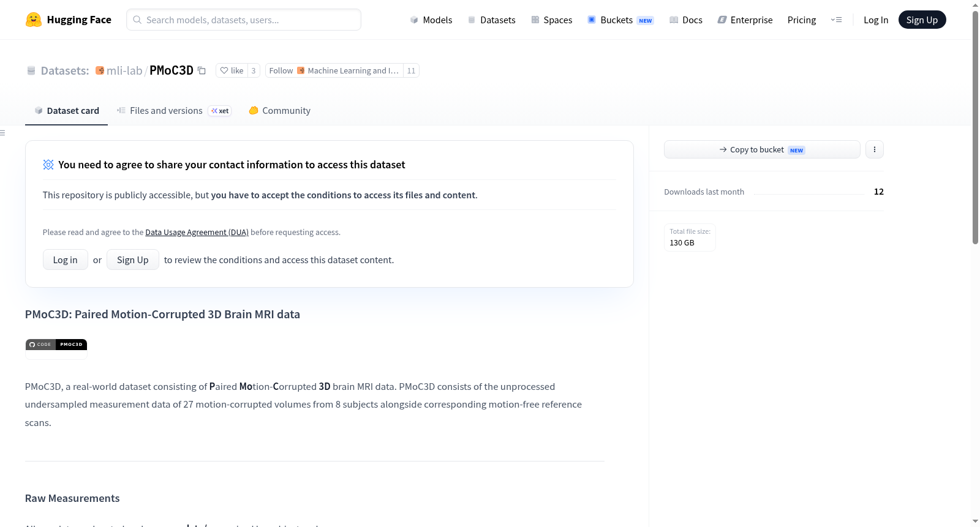Click the Total file size 130 GB box

coord(690,237)
